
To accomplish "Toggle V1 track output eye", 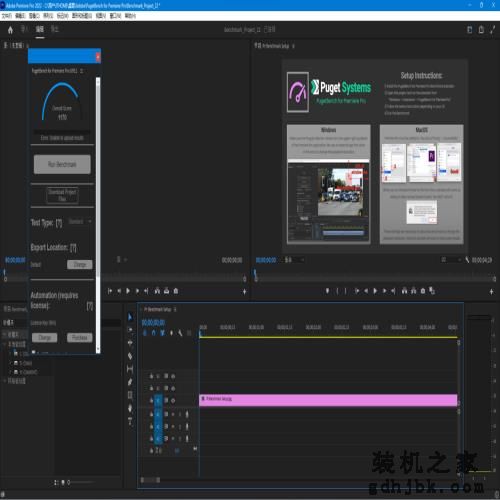I will (x=173, y=401).
